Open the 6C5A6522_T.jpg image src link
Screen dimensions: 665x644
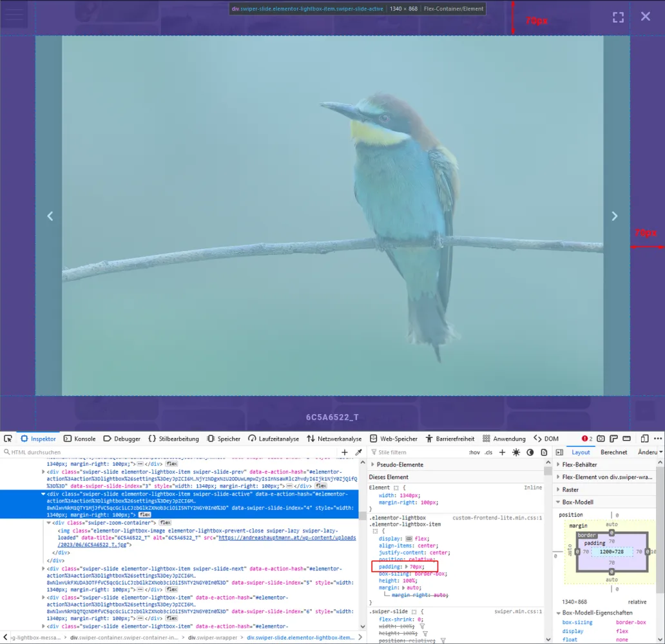pos(207,542)
